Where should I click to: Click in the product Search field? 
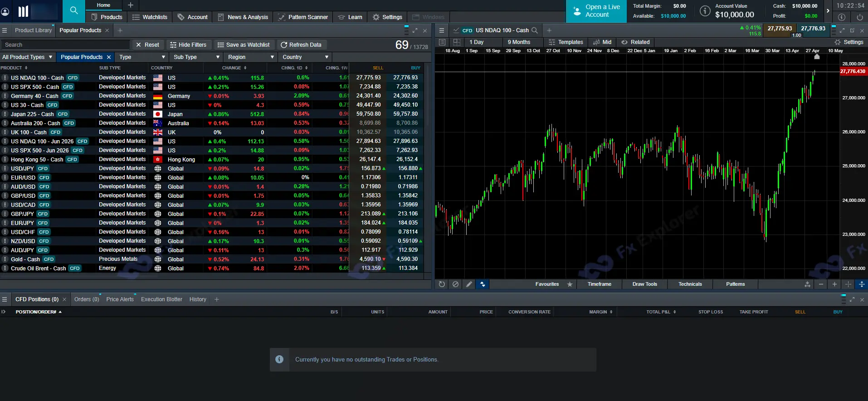pos(66,45)
